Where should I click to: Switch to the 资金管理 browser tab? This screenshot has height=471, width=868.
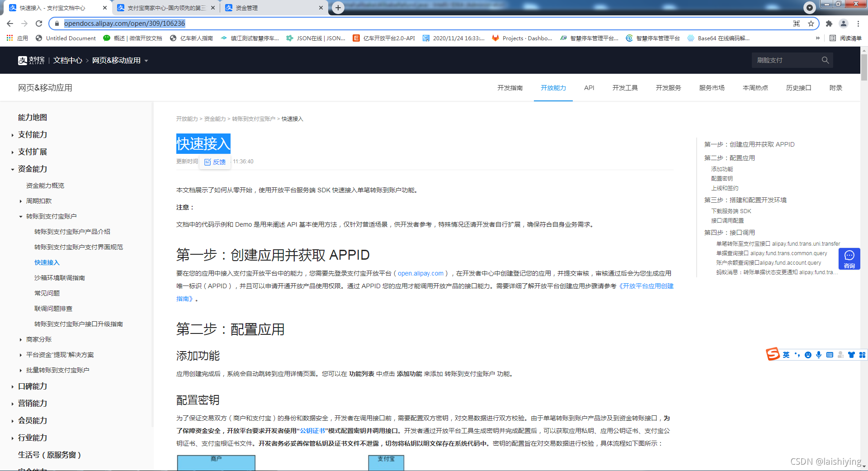point(274,8)
